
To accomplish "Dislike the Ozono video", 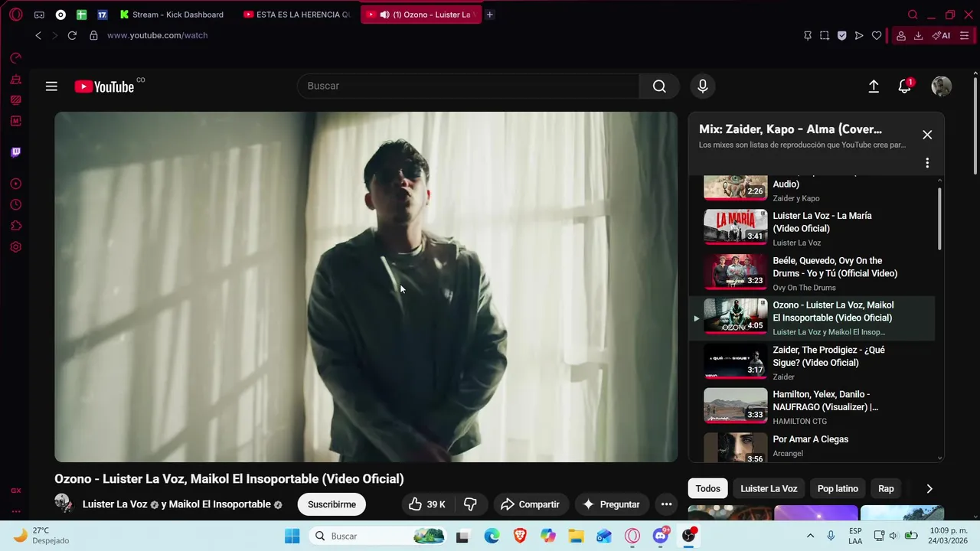I will (471, 504).
